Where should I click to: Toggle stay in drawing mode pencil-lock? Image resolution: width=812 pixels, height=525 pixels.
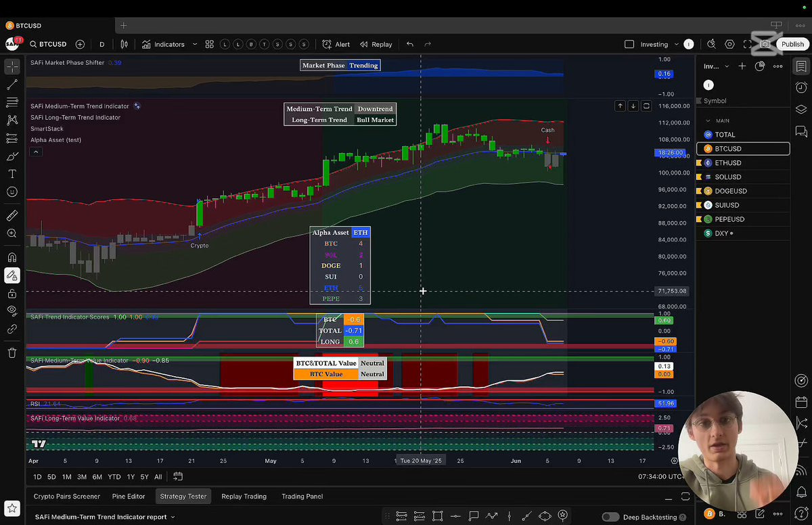[x=12, y=275]
